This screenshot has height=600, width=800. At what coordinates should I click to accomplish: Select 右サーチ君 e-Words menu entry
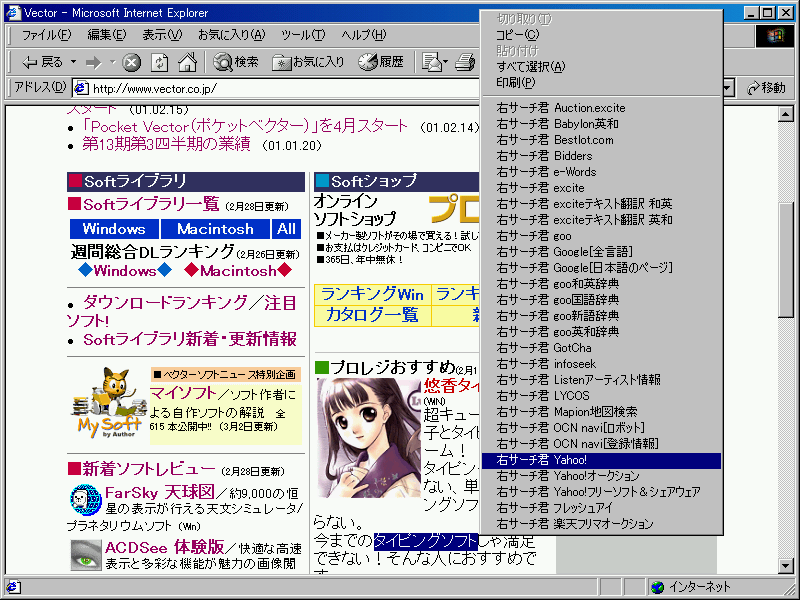(x=602, y=172)
